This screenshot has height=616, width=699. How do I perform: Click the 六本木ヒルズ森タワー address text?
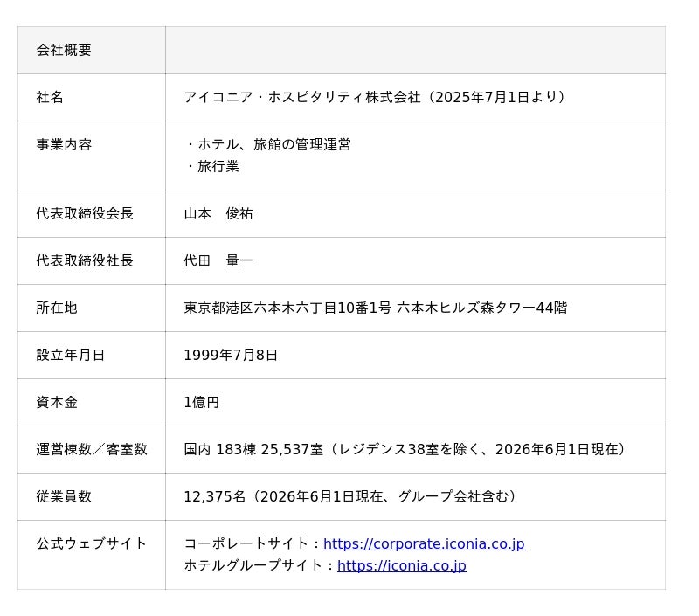tap(466, 308)
